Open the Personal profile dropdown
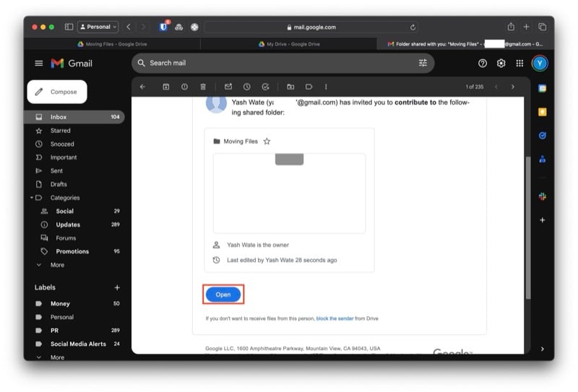This screenshot has height=392, width=578. [x=98, y=27]
